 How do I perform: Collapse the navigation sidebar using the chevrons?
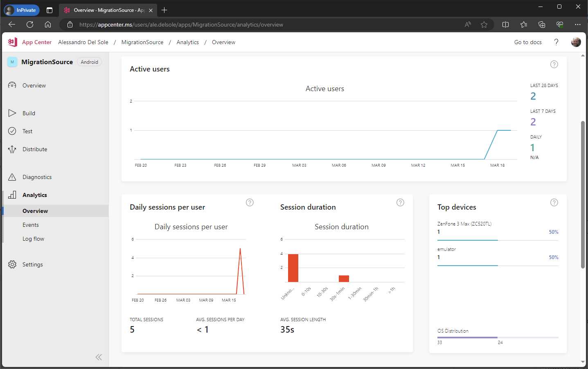[99, 357]
